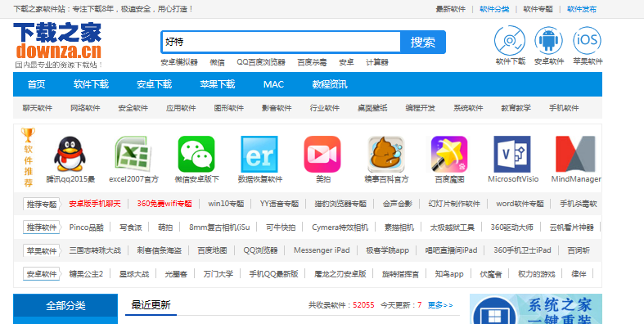Click the 软件推荐 trophy icon
The height and width of the screenshot is (324, 644).
pos(28,135)
